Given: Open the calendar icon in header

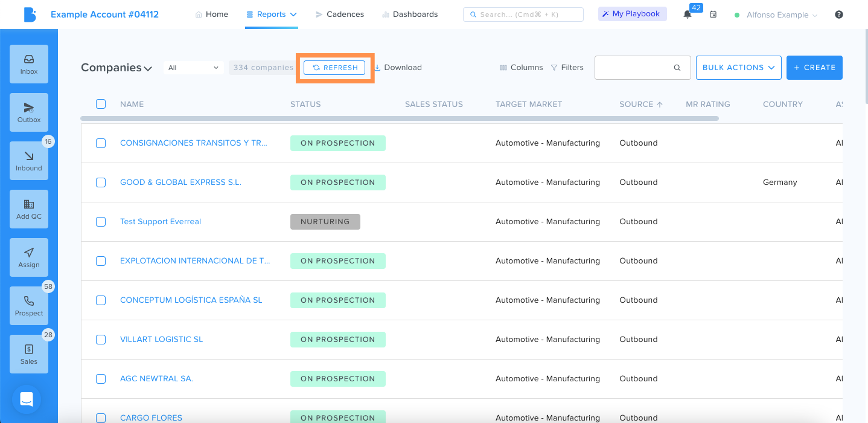Looking at the screenshot, I should pyautogui.click(x=713, y=15).
